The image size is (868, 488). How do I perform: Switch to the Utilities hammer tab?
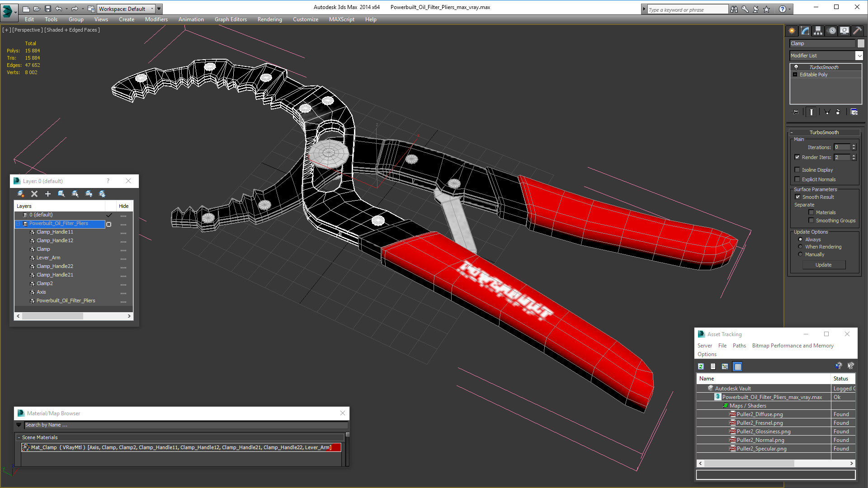coord(858,31)
